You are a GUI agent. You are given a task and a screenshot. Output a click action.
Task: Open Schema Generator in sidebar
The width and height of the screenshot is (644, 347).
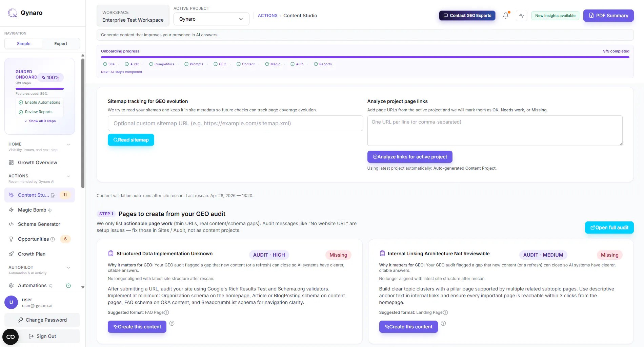[40, 224]
